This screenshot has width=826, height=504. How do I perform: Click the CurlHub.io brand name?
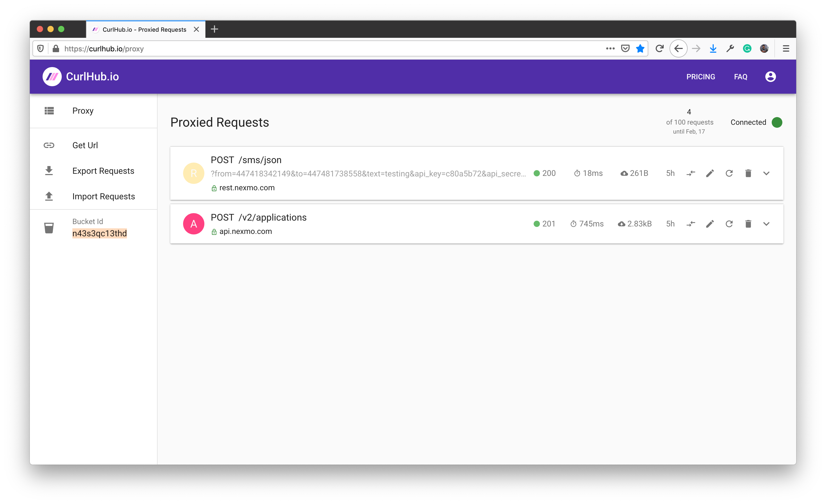click(x=92, y=76)
